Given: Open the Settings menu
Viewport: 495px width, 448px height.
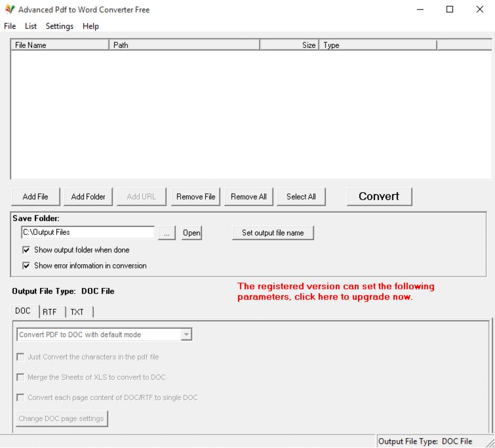Looking at the screenshot, I should pyautogui.click(x=60, y=26).
